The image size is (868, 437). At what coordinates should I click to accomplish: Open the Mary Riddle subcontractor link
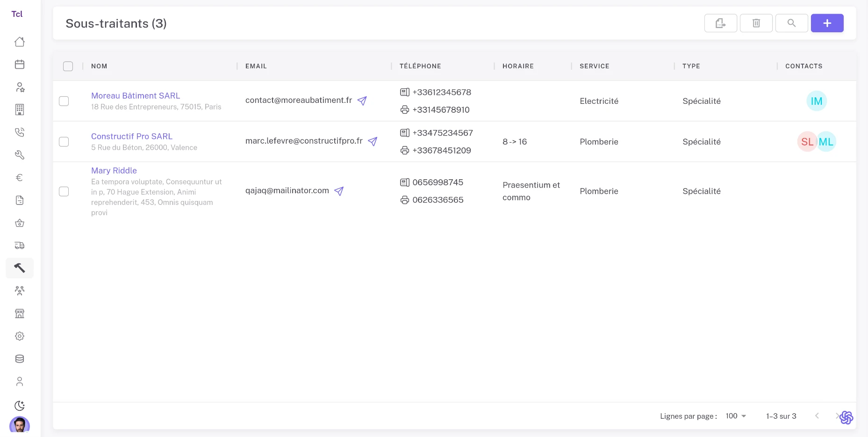[114, 170]
